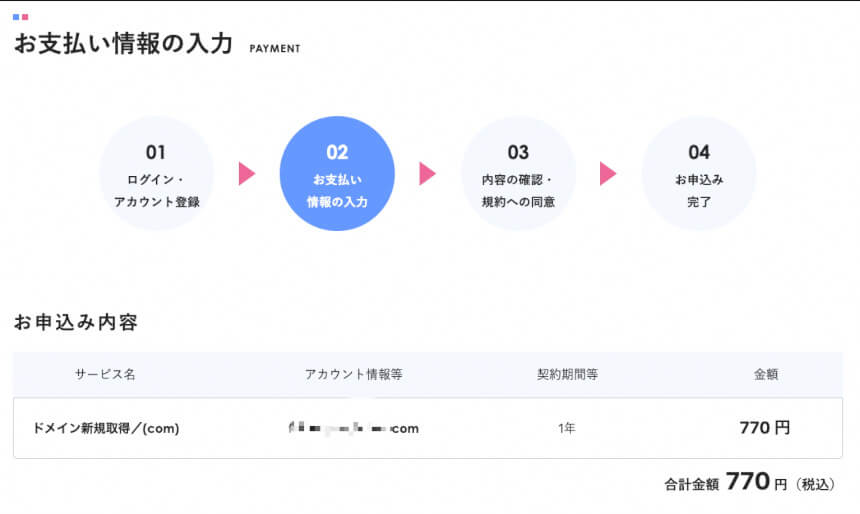
Task: Click step 01 ログイン・アカウント登録 circle
Action: (x=156, y=173)
